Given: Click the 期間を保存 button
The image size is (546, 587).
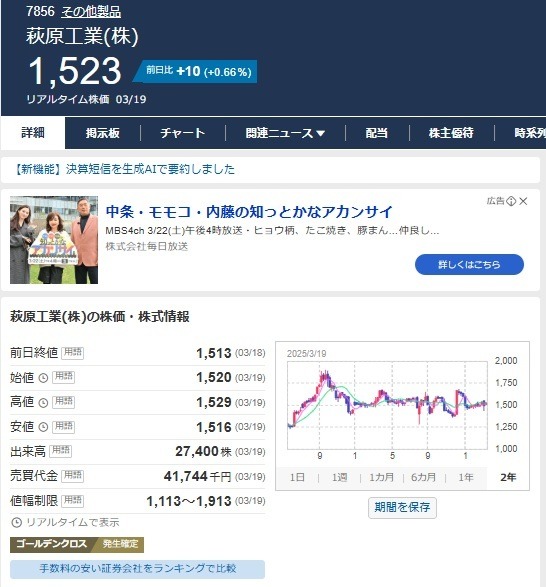Looking at the screenshot, I should [x=402, y=508].
